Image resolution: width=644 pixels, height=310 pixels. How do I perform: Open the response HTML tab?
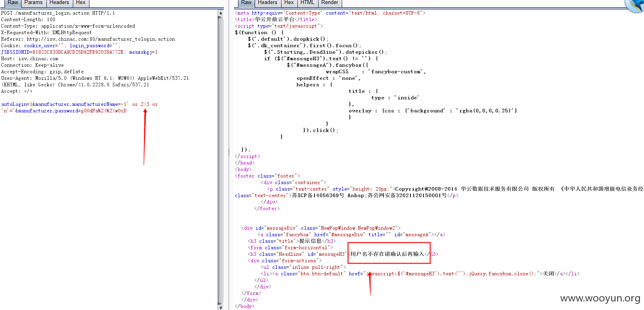(x=308, y=3)
